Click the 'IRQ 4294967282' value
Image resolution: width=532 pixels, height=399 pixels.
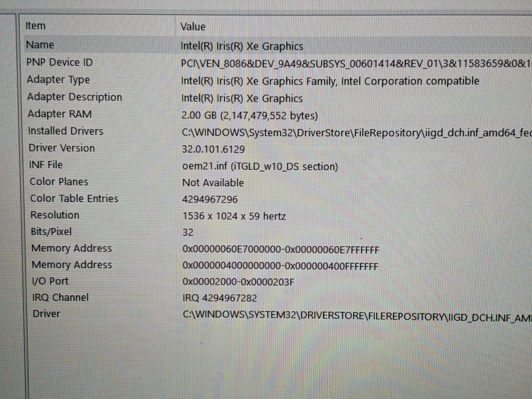(x=220, y=298)
